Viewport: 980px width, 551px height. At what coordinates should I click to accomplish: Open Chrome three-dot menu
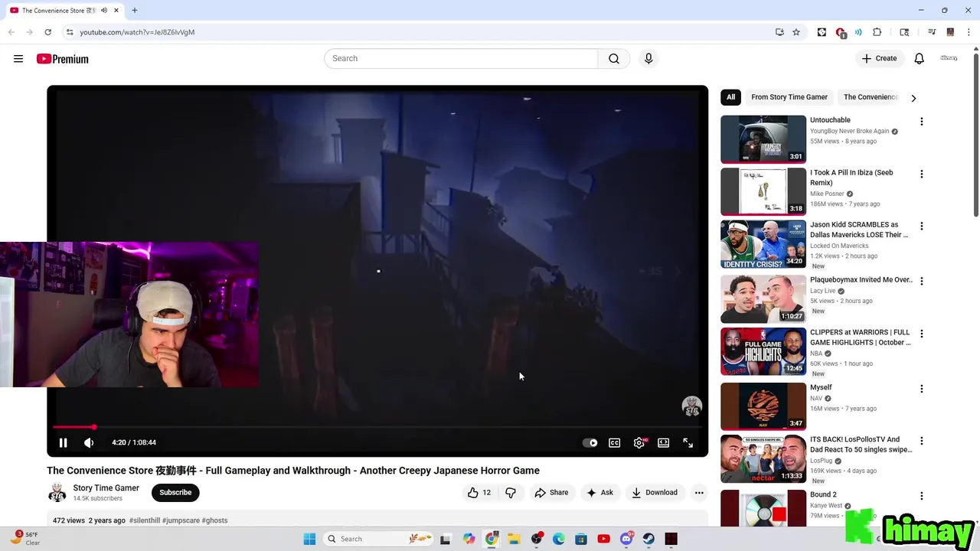tap(969, 32)
